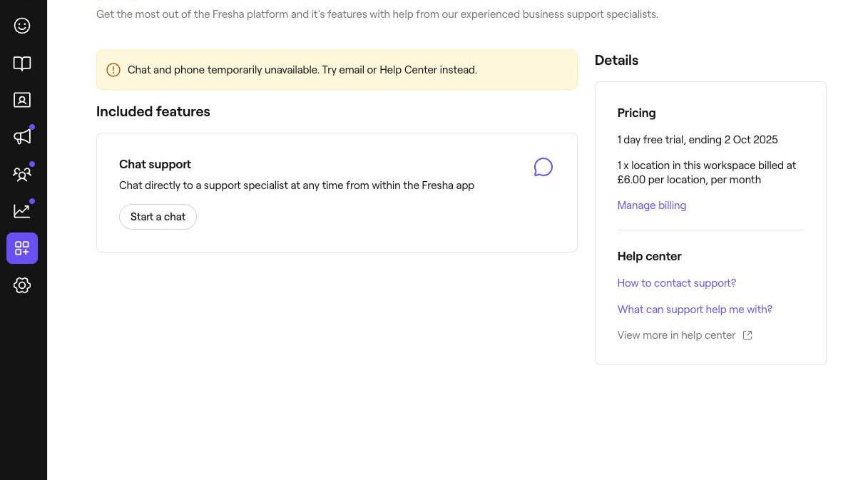Click the notification dot on the Reports icon
This screenshot has width=868, height=480.
[x=31, y=201]
